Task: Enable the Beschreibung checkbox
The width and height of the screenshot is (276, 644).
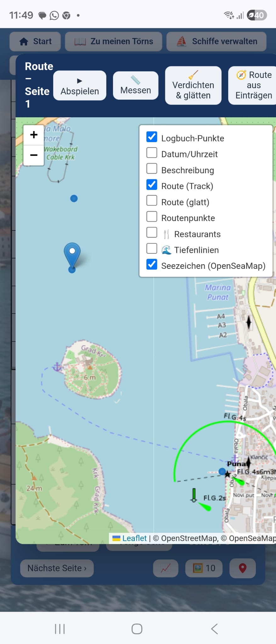Action: 152,169
